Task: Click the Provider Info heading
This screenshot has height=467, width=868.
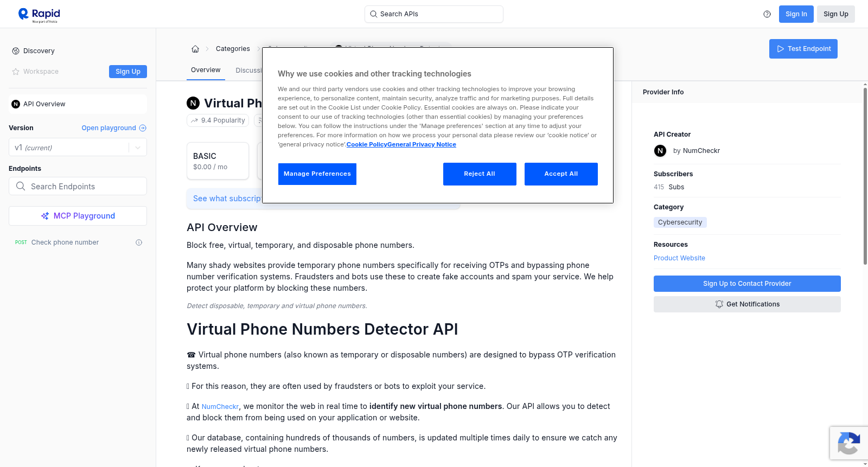Action: tap(663, 92)
